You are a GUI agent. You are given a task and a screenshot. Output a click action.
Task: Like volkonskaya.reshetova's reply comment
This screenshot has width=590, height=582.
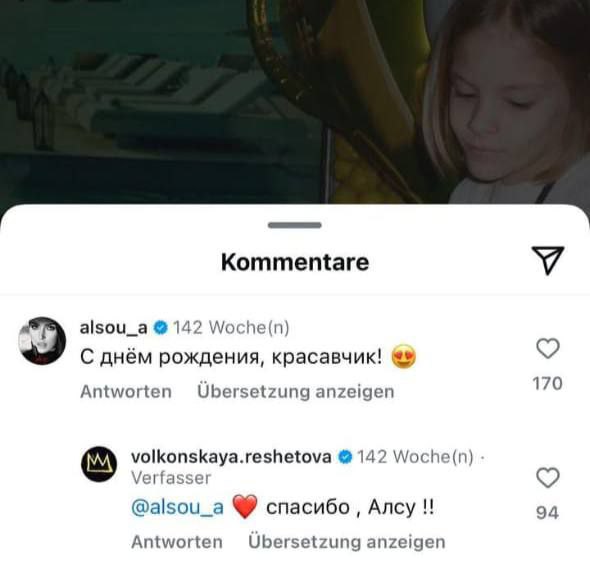[548, 477]
